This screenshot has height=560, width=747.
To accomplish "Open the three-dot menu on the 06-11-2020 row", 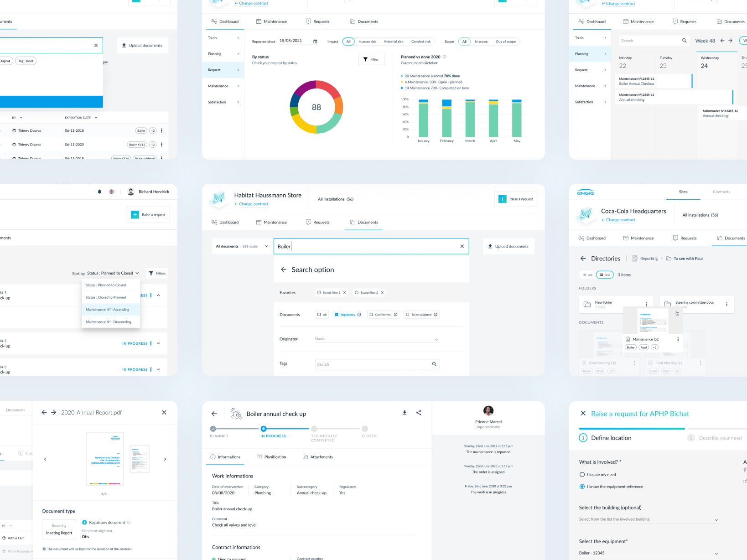I will pos(161,145).
